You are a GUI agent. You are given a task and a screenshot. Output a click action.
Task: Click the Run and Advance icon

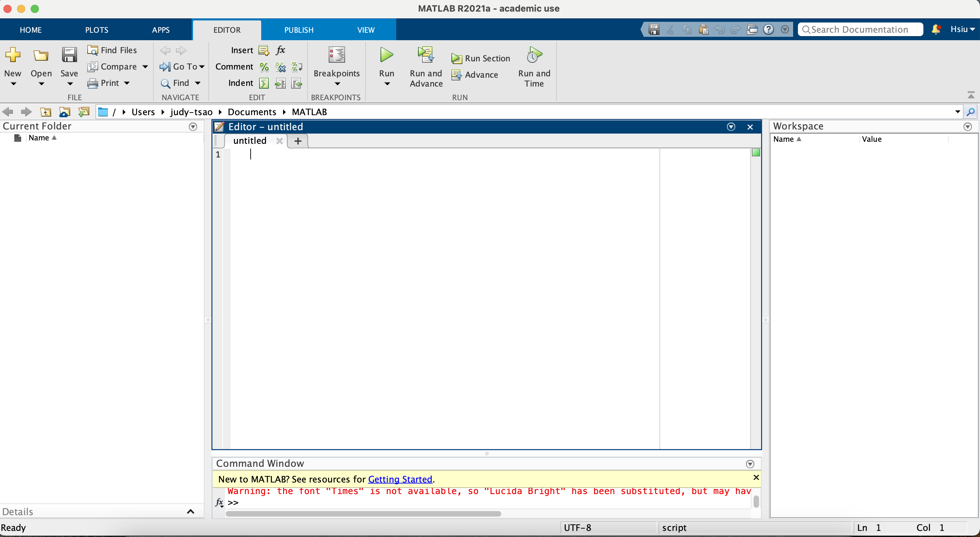pyautogui.click(x=426, y=55)
